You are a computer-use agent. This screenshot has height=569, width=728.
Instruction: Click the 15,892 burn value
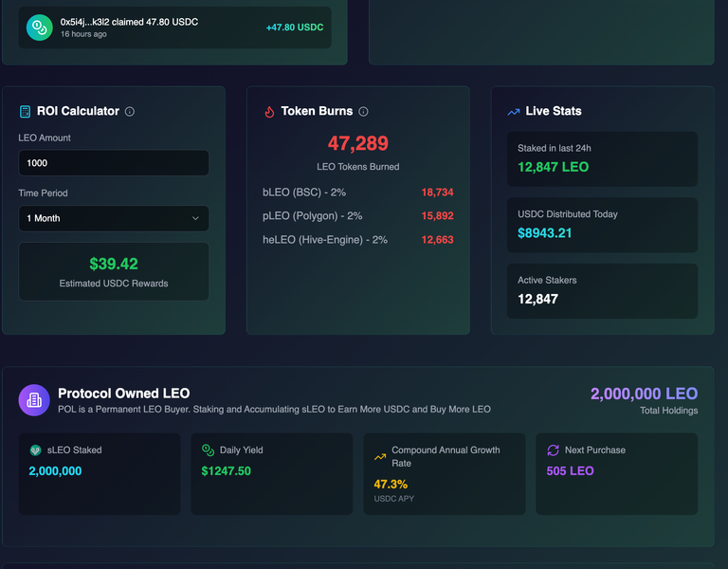click(x=437, y=216)
